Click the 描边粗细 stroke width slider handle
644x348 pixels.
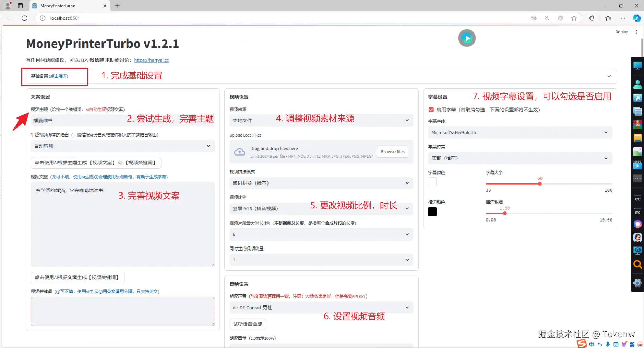point(505,213)
